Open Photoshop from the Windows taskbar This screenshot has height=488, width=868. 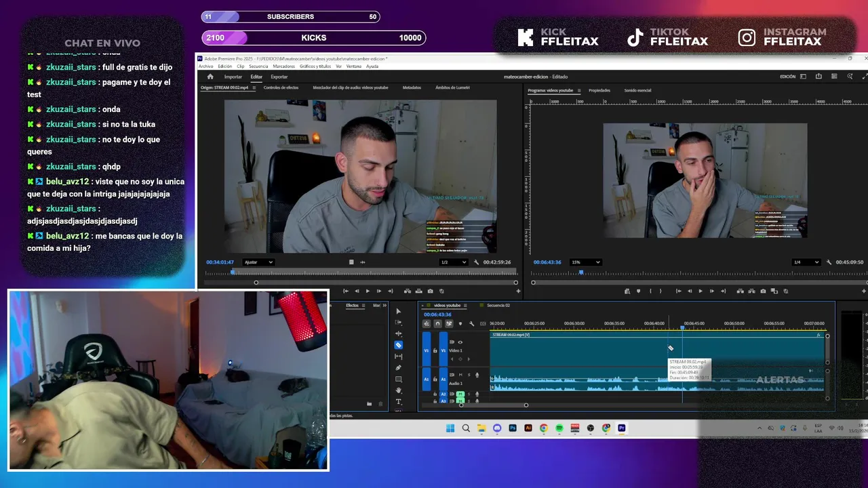[x=513, y=428]
